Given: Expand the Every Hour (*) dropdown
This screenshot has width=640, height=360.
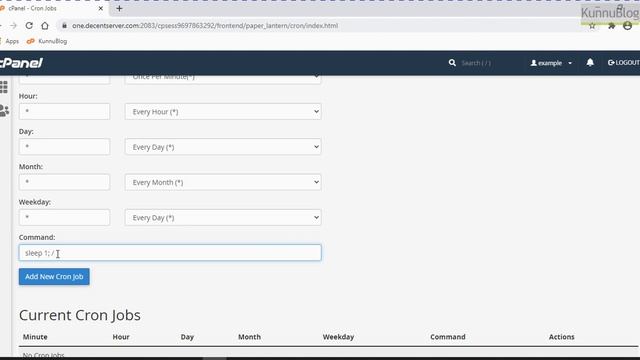Looking at the screenshot, I should coord(223,111).
